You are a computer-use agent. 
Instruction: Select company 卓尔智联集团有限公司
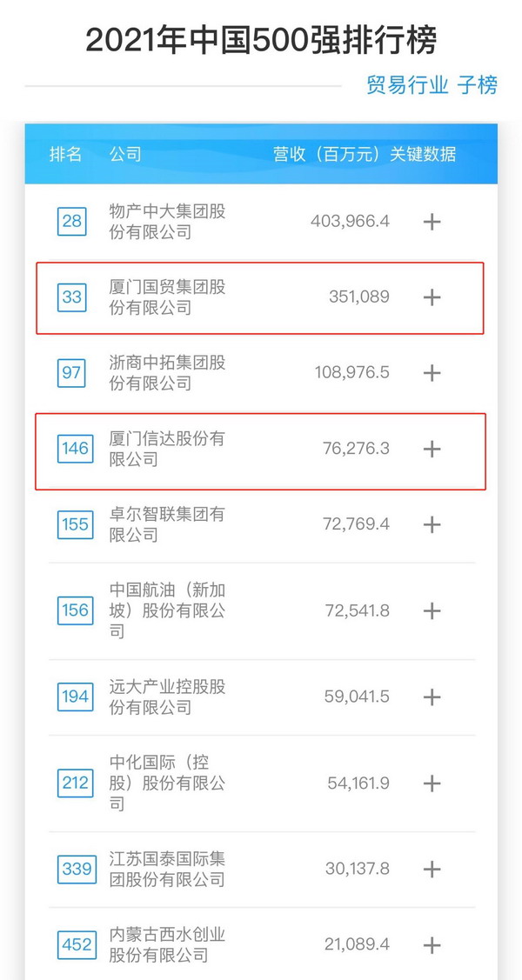tap(167, 524)
